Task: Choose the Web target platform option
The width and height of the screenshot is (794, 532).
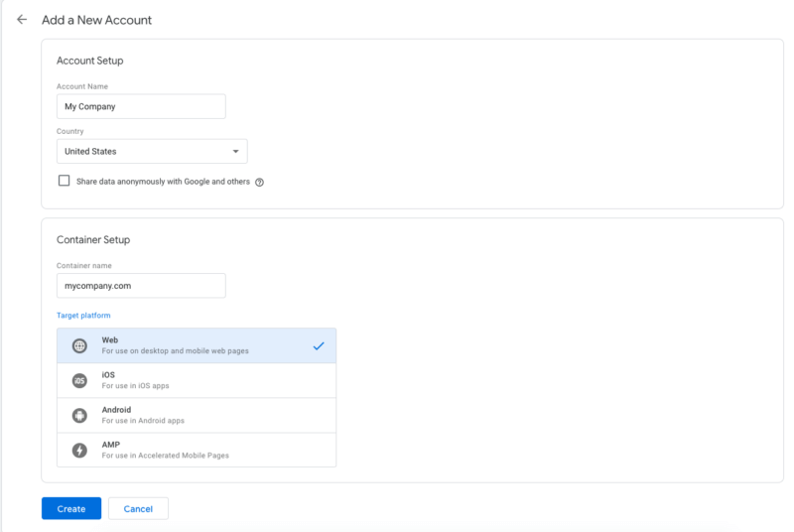Action: (x=197, y=345)
